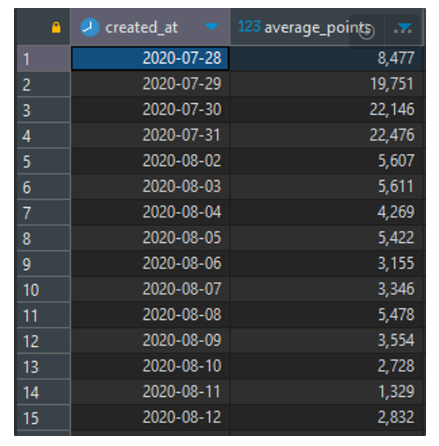Click the value cell 3,155
Image resolution: width=439 pixels, height=446 pixels.
[327, 264]
